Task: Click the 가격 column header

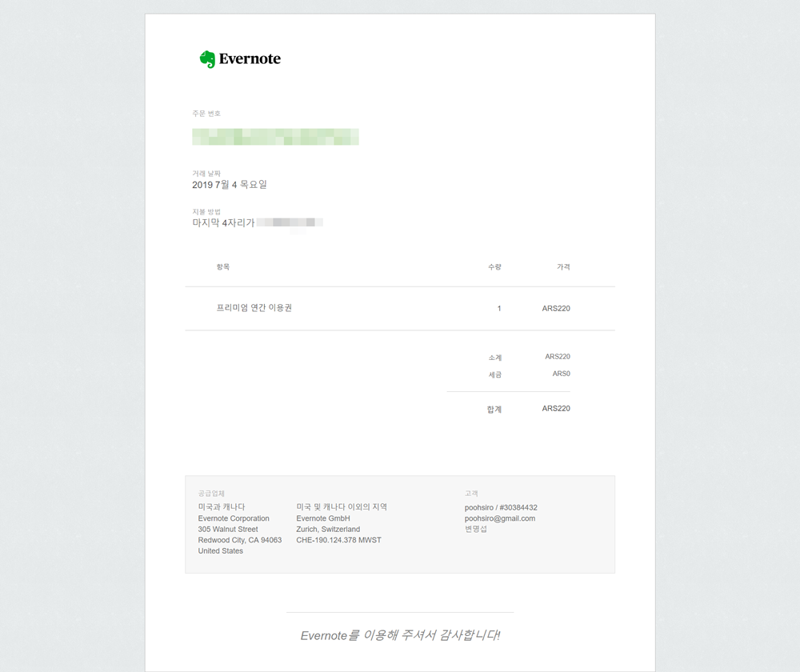Action: click(x=563, y=267)
